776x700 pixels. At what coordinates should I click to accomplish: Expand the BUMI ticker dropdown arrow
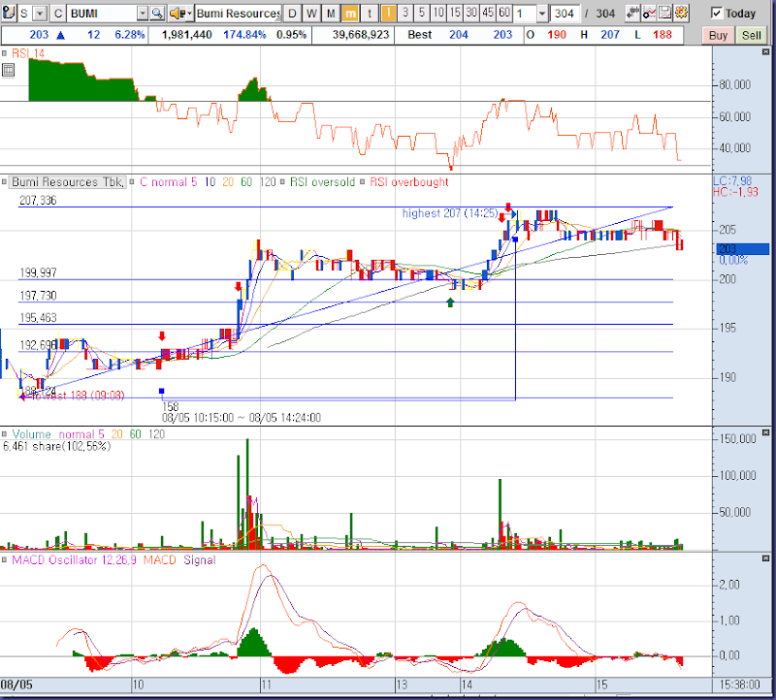[142, 14]
